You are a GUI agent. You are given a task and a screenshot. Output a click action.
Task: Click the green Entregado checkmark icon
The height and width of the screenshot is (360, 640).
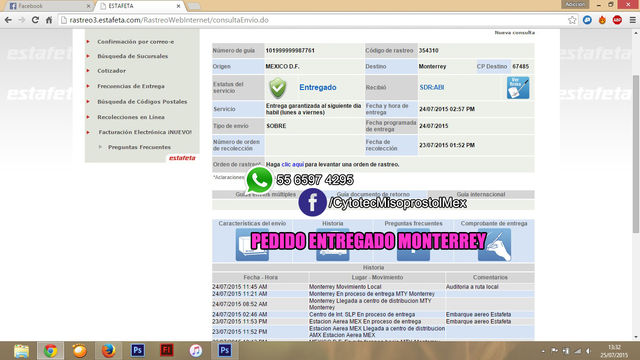point(278,88)
